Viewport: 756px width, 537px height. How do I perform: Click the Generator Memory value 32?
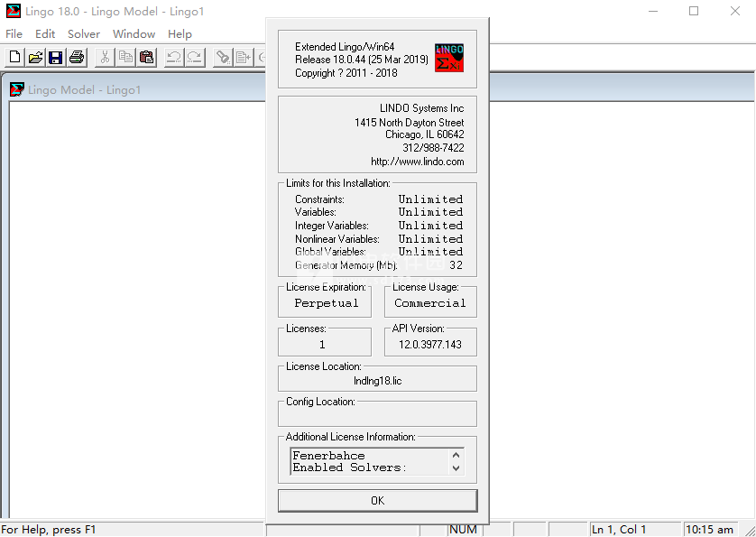(456, 264)
